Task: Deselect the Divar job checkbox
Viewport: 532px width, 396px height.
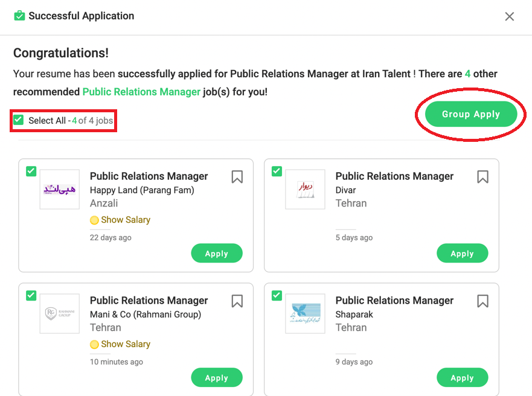Action: coord(277,171)
